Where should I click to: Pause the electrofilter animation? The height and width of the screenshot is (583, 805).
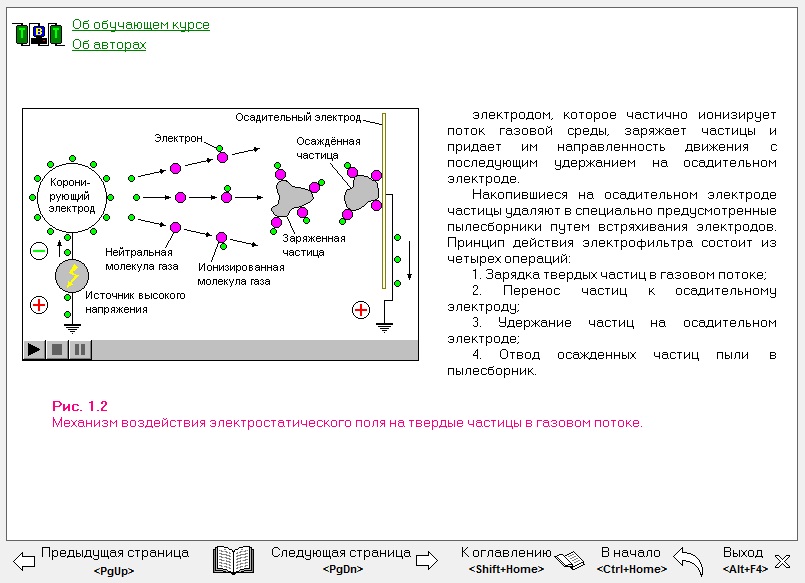click(80, 349)
